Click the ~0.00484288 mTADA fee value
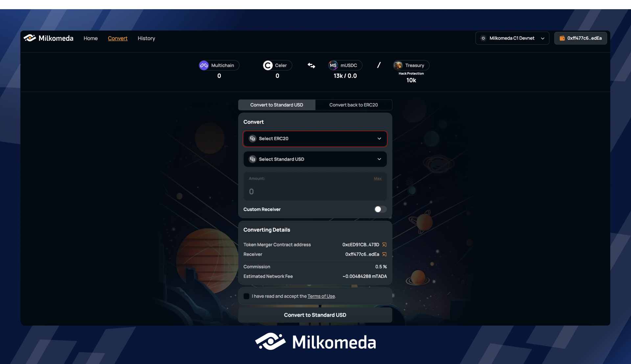631x364 pixels. click(x=364, y=276)
